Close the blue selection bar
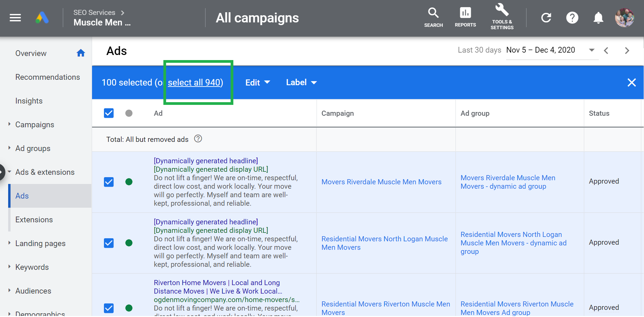 tap(632, 82)
